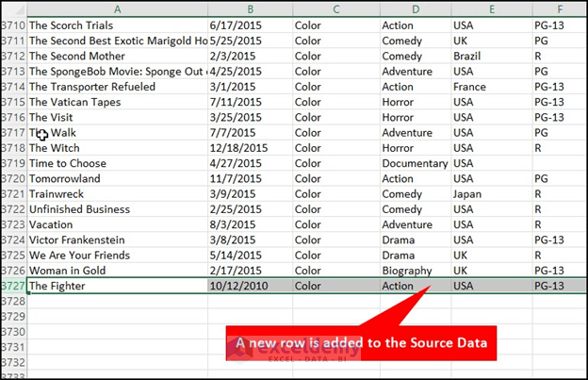The height and width of the screenshot is (380, 588).
Task: Click the column E header
Action: coord(491,8)
